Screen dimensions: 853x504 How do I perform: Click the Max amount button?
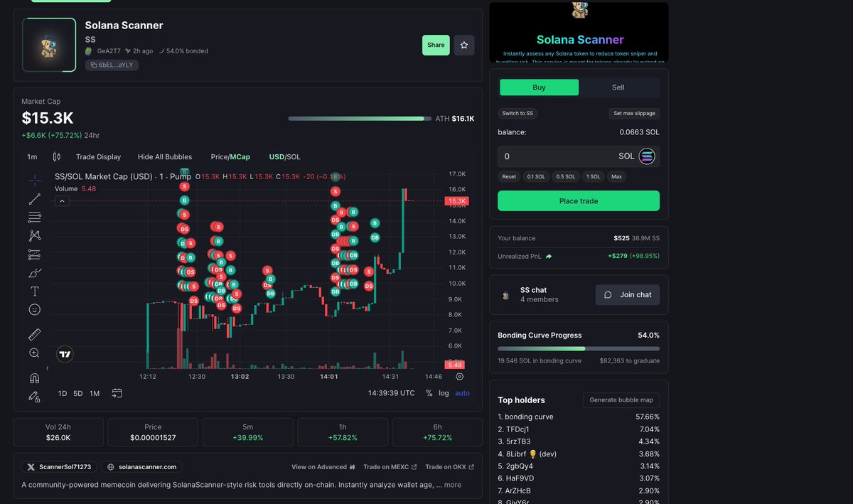point(616,176)
